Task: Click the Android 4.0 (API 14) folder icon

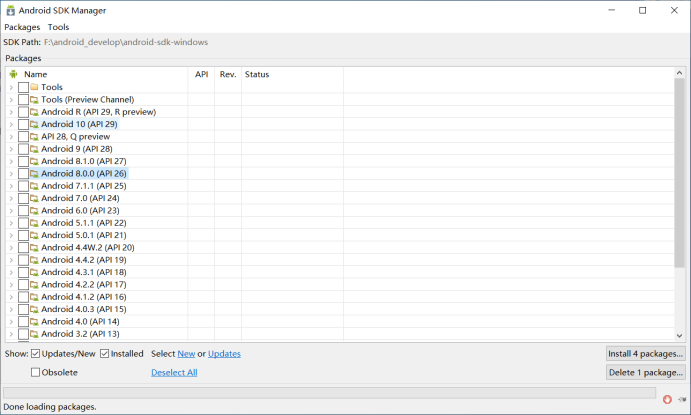Action: [34, 322]
